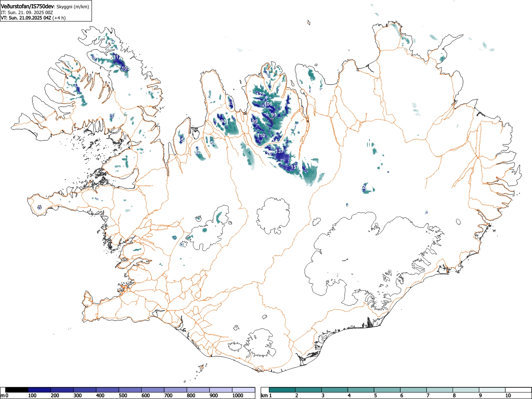Click the dark navy 100–200 m legend swatch
The image size is (532, 399).
click(39, 390)
